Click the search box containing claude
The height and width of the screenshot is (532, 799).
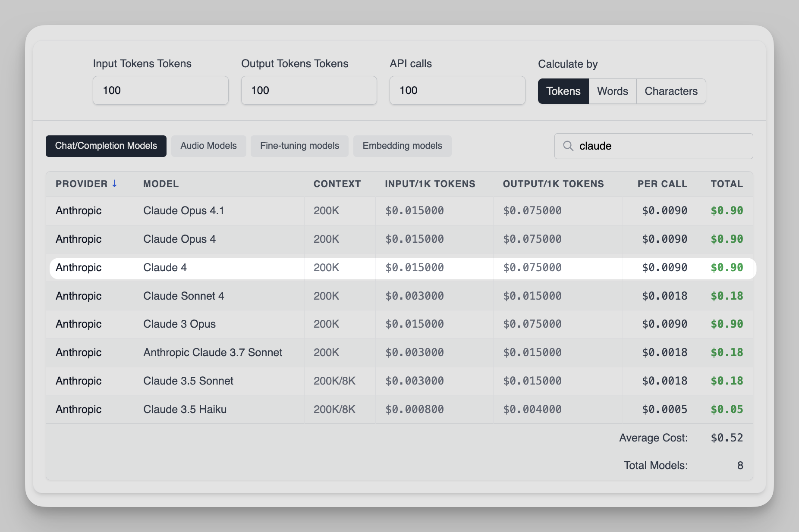[x=654, y=146]
